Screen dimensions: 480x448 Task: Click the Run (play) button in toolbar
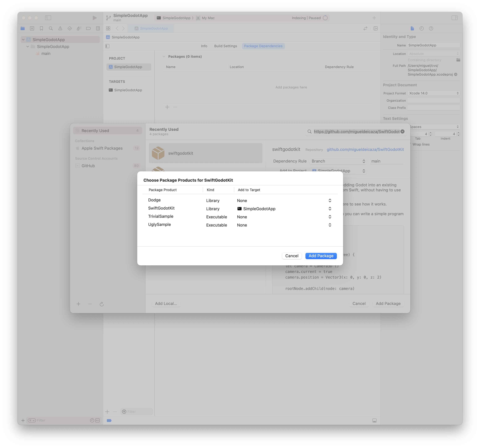pyautogui.click(x=94, y=18)
